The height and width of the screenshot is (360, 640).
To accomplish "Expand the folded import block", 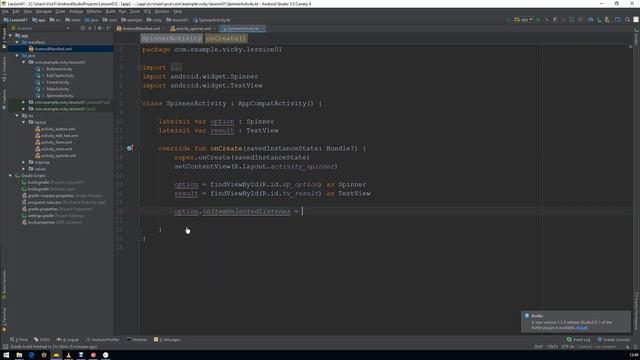I will click(176, 67).
